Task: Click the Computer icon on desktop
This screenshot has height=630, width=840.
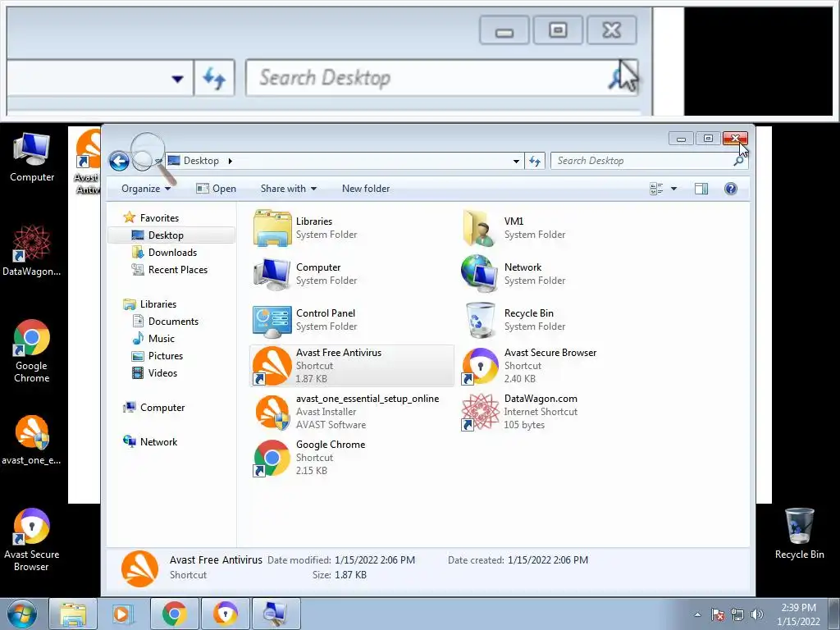Action: click(32, 158)
